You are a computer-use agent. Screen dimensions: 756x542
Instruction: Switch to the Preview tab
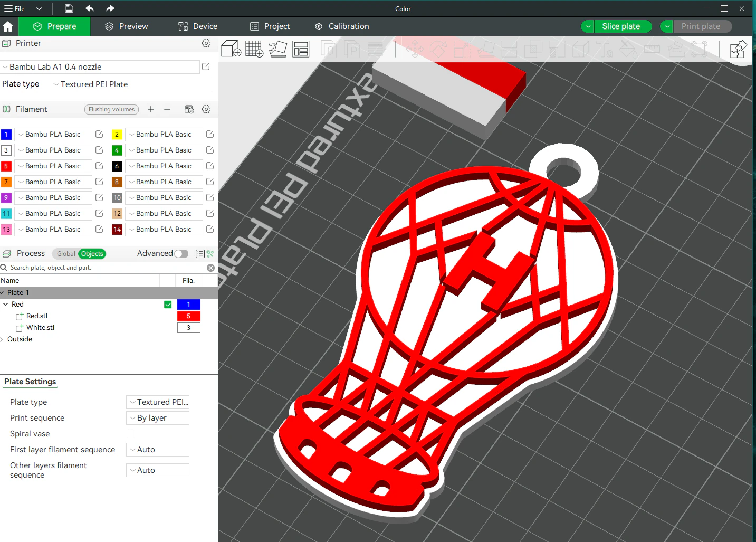126,26
